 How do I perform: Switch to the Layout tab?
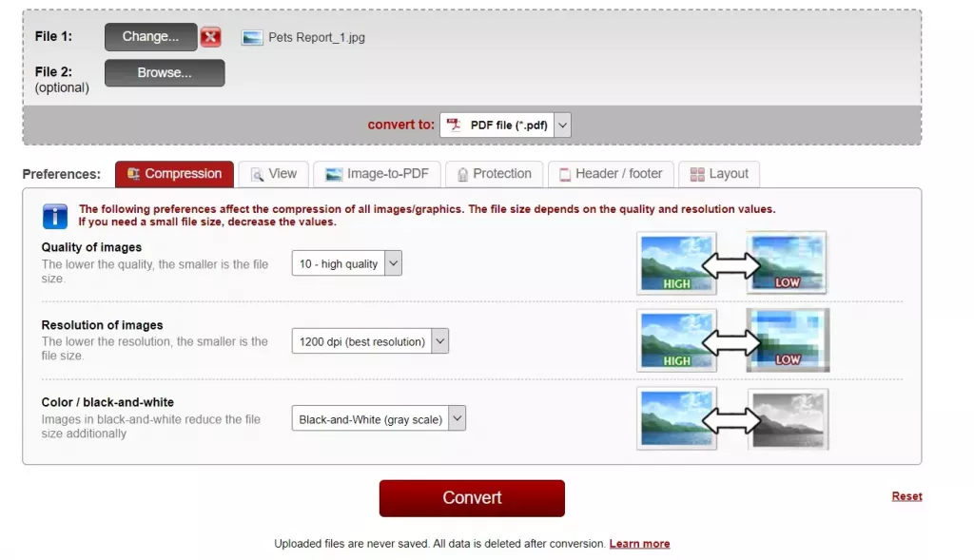coord(719,174)
